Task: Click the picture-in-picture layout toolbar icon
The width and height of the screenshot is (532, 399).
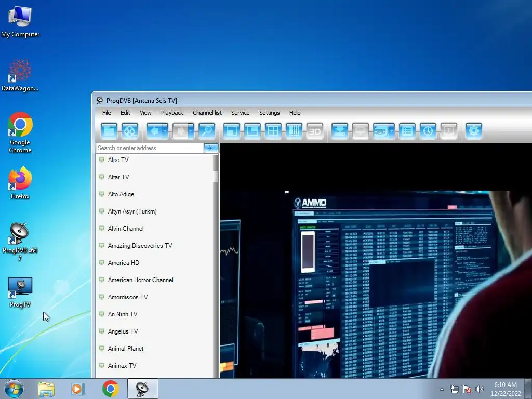Action: (252, 131)
